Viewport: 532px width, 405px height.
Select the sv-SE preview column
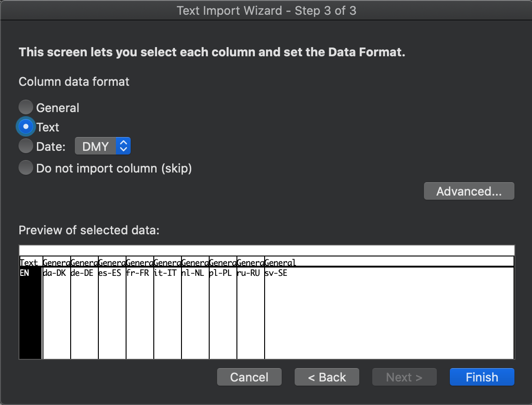pos(389,313)
